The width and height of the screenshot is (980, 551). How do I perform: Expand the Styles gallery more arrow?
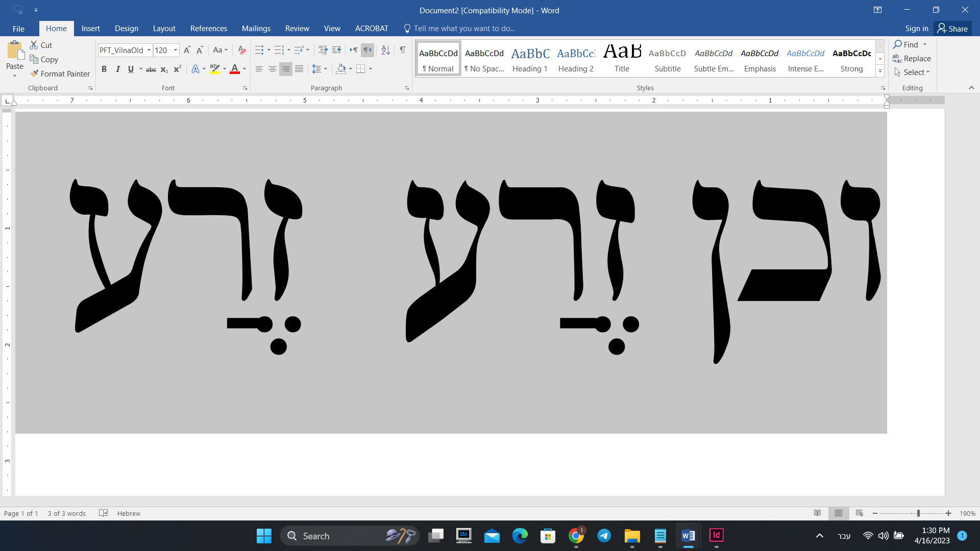[880, 72]
